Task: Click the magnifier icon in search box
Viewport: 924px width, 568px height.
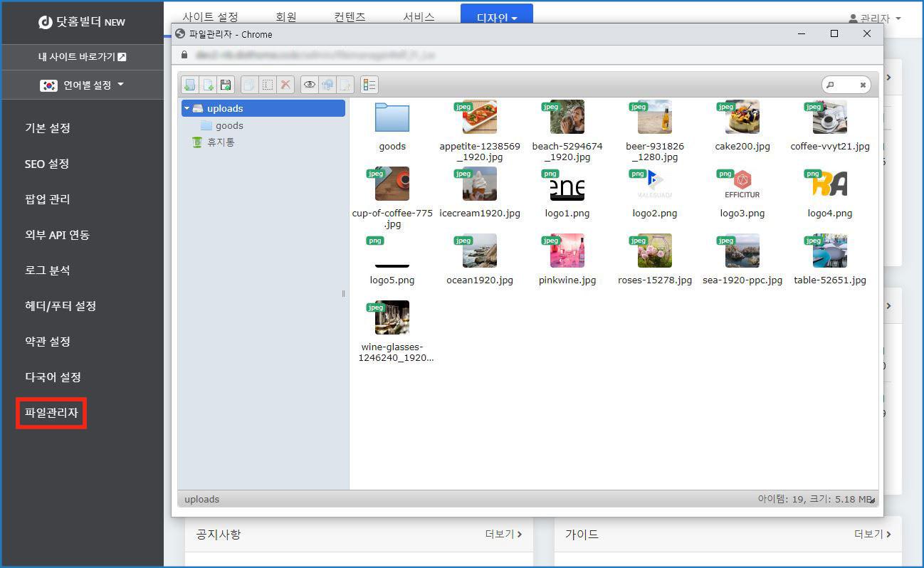Action: tap(831, 85)
